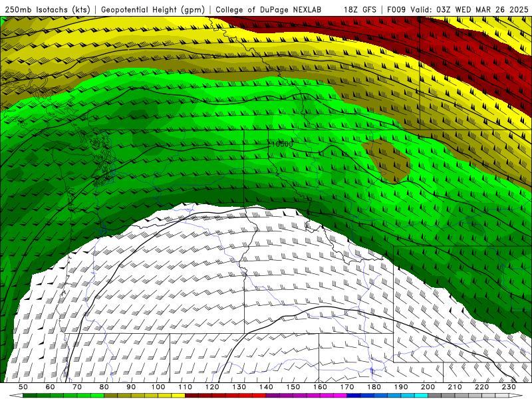Click the 140 value on the color scale
Screen dimensions: 532x399
(266, 387)
